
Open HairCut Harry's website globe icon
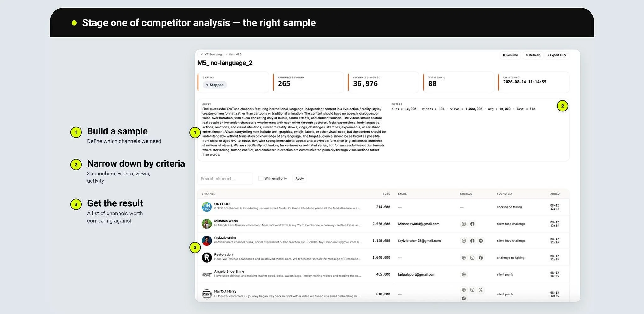pos(464,290)
